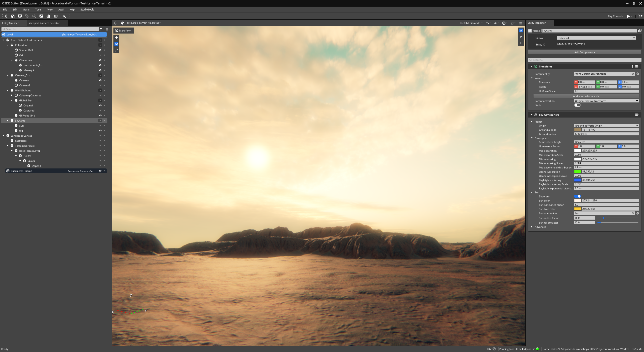
Task: Open the Ground albedo color swatch
Action: (577, 130)
